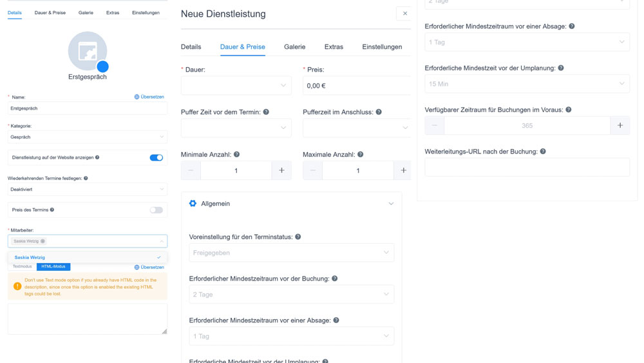The width and height of the screenshot is (644, 363).
Task: Select HTML-Modus for the description
Action: point(53,266)
